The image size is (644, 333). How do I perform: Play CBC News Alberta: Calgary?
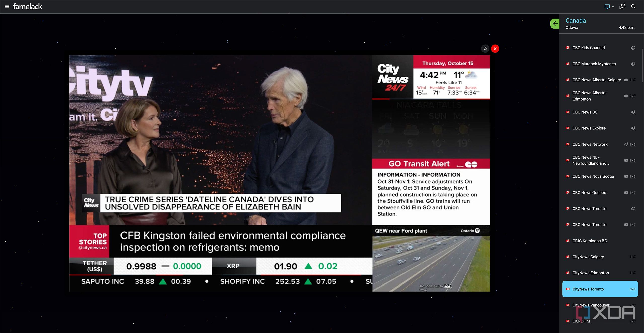coord(600,80)
